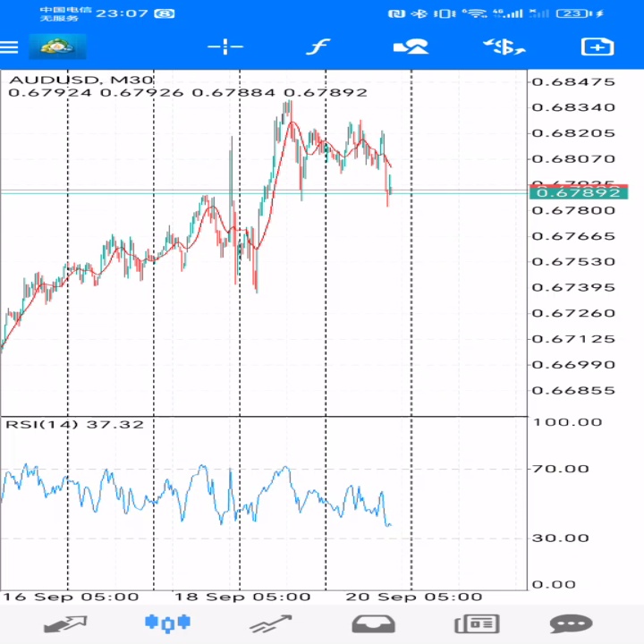Create a new order with plus icon
The width and height of the screenshot is (644, 644).
597,47
